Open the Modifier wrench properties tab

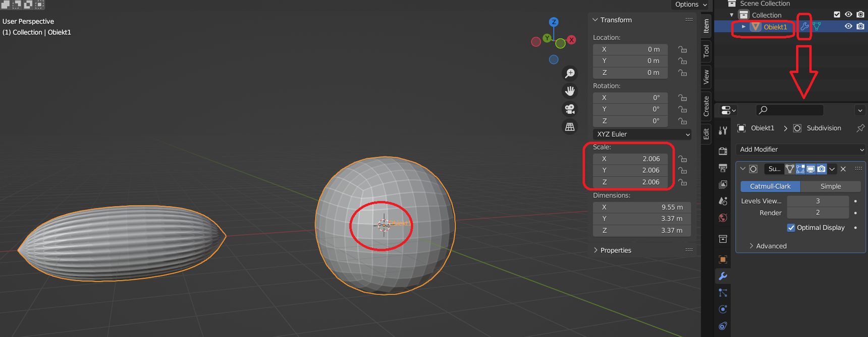[x=723, y=276]
